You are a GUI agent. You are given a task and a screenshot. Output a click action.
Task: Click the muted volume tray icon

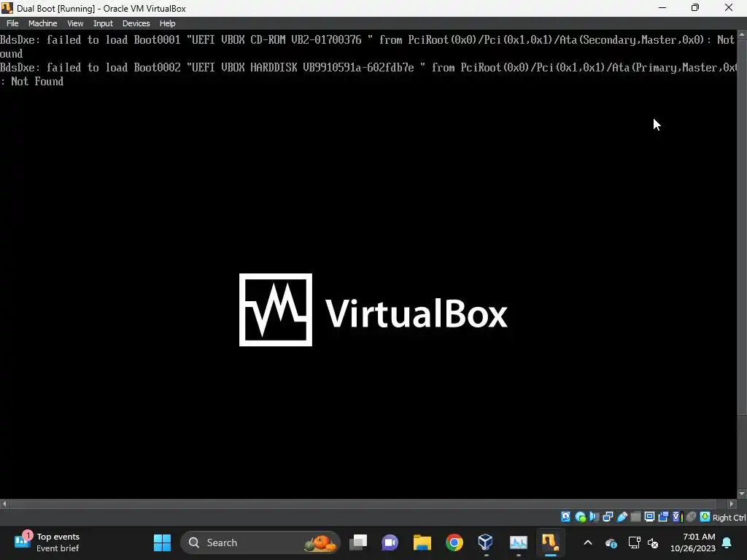653,542
